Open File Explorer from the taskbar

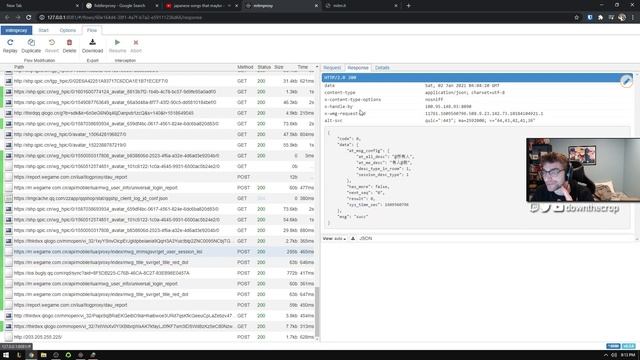tap(44, 355)
